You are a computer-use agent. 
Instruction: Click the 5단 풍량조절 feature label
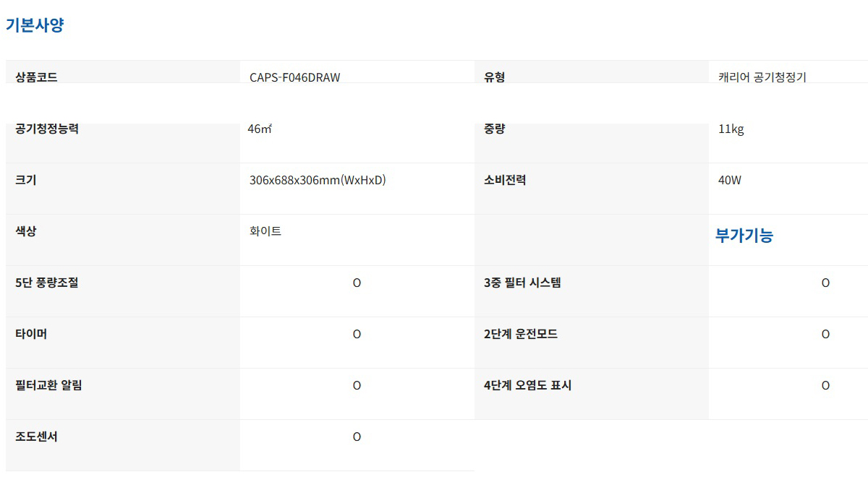click(x=47, y=283)
